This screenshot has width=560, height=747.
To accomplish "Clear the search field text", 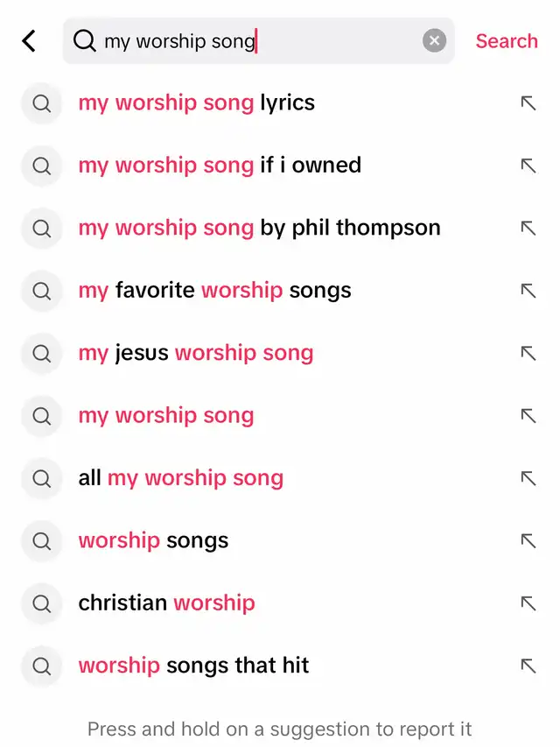I will coord(434,40).
